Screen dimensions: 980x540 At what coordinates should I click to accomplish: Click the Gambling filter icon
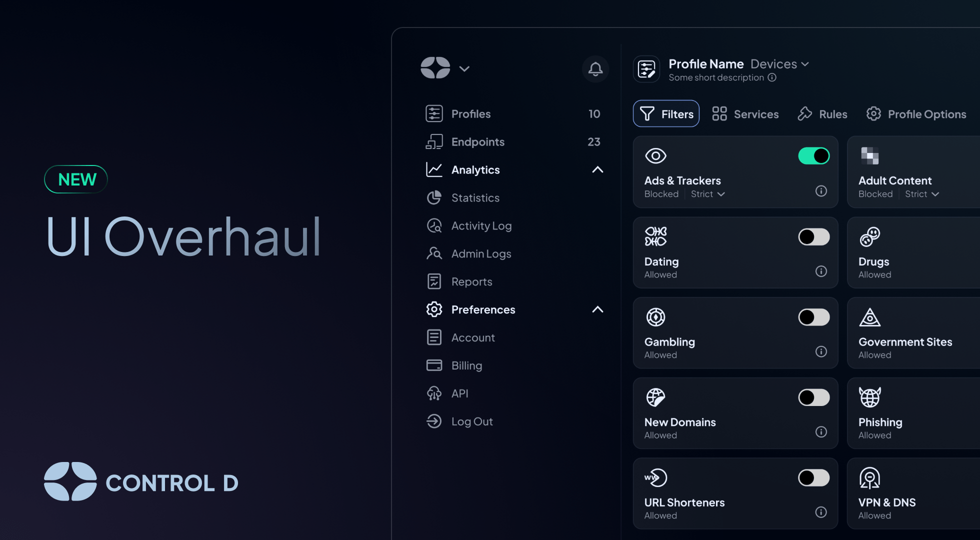(655, 316)
